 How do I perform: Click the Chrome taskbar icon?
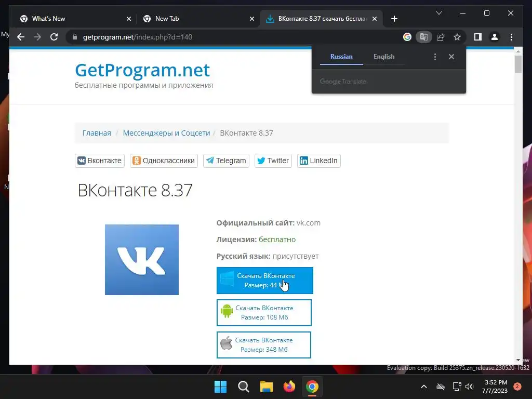312,387
